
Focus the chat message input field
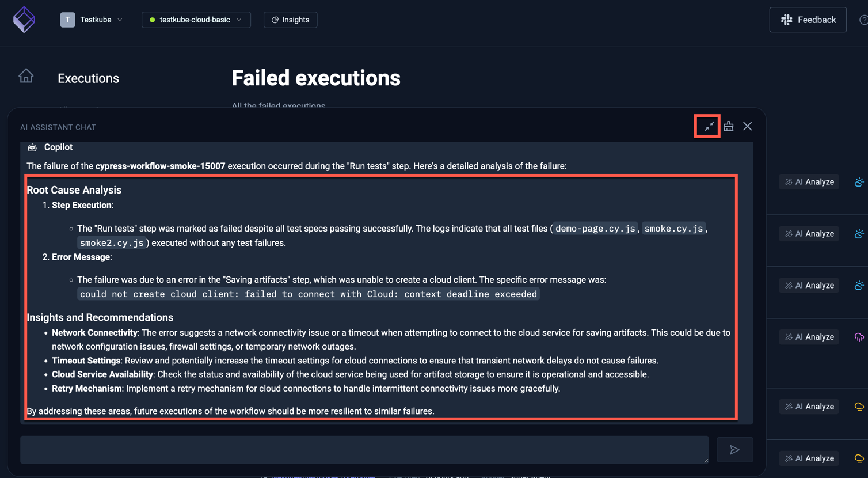pyautogui.click(x=364, y=450)
